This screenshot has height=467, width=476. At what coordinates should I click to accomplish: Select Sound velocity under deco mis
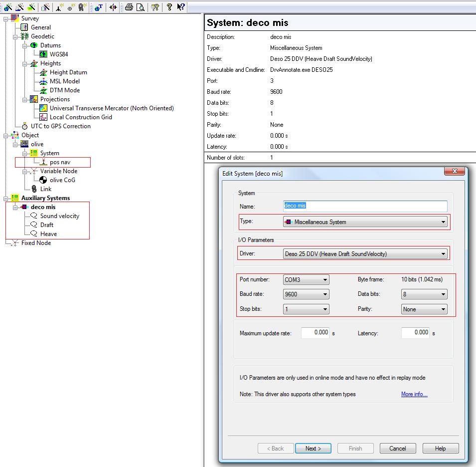59,216
